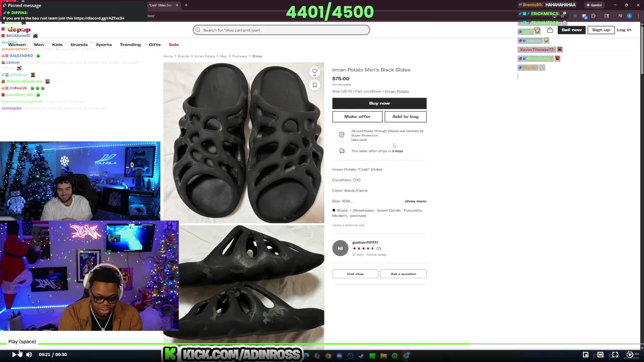Click the Visit shop button
The height and width of the screenshot is (362, 644).
tap(355, 274)
